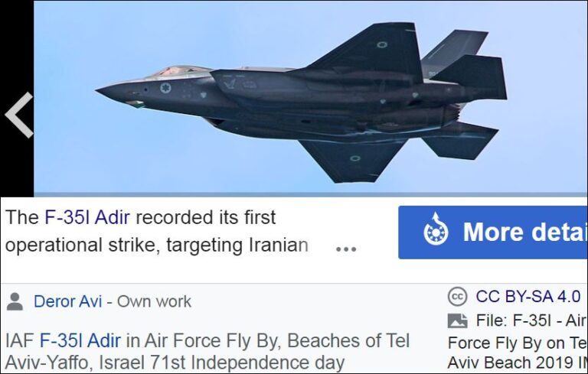
Task: Click the caption text about operational strike
Action: pyautogui.click(x=157, y=231)
